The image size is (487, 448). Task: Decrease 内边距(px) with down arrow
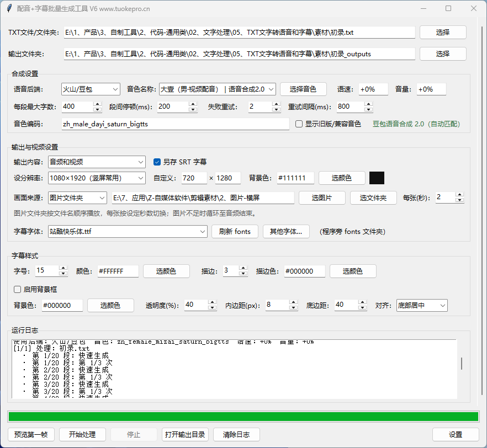coord(294,307)
